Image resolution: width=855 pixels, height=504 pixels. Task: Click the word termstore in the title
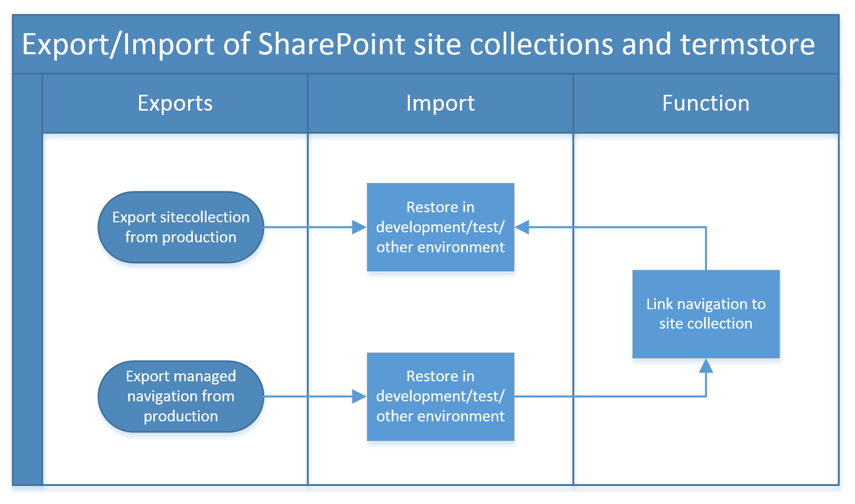click(747, 44)
